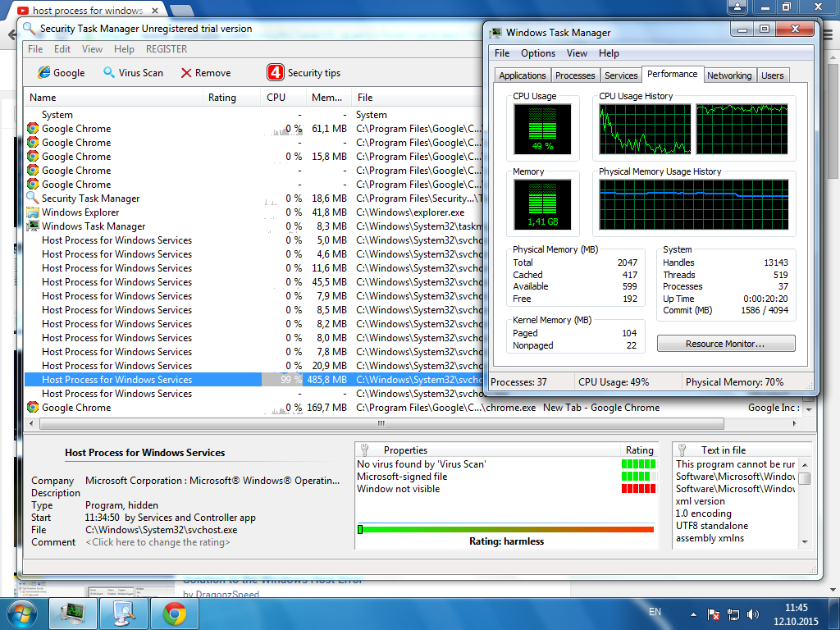Select the svchost row using 20,9 MB
The height and width of the screenshot is (630, 840).
(x=253, y=365)
